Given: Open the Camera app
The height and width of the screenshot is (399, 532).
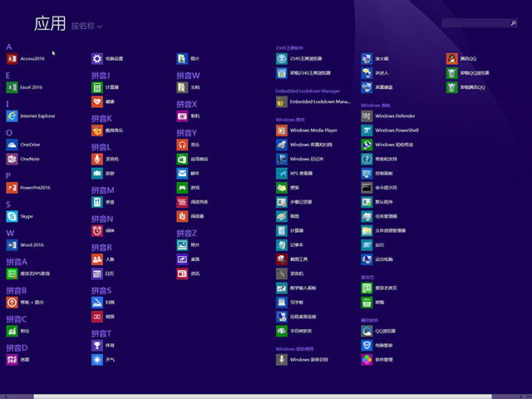Looking at the screenshot, I should pyautogui.click(x=189, y=116).
